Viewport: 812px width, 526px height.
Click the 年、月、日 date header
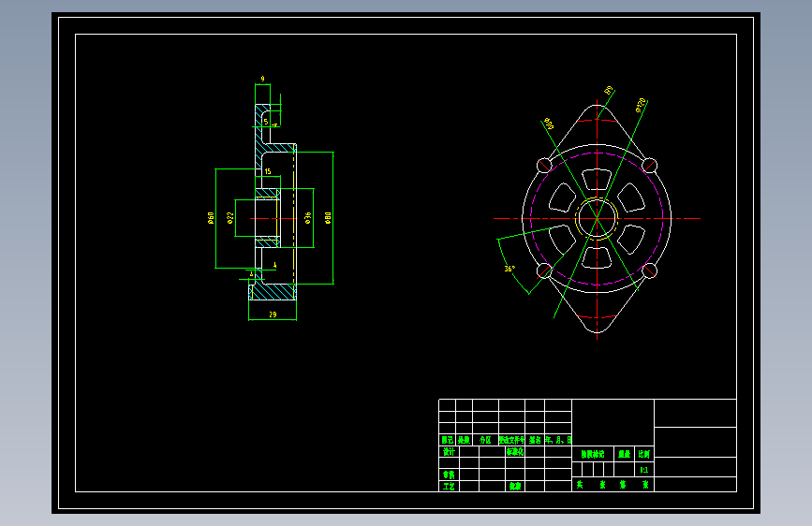coord(558,440)
